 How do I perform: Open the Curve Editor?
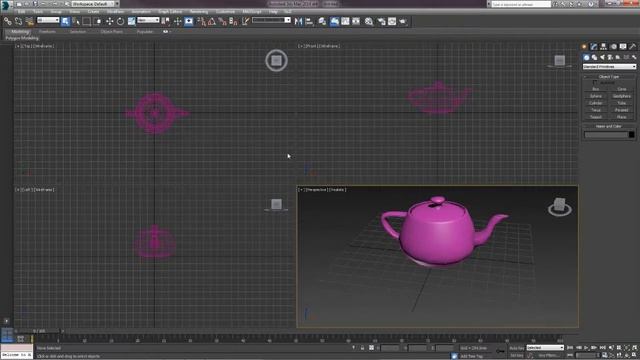(x=345, y=21)
